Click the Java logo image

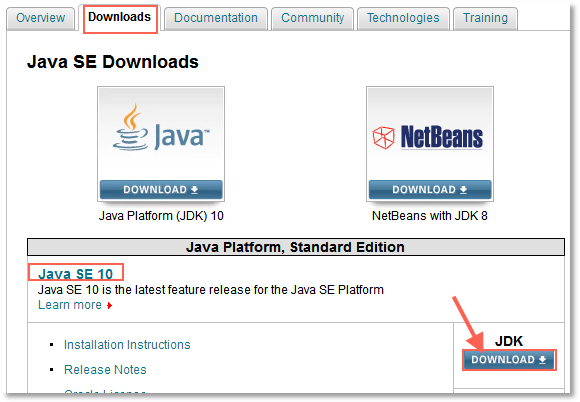coord(161,128)
